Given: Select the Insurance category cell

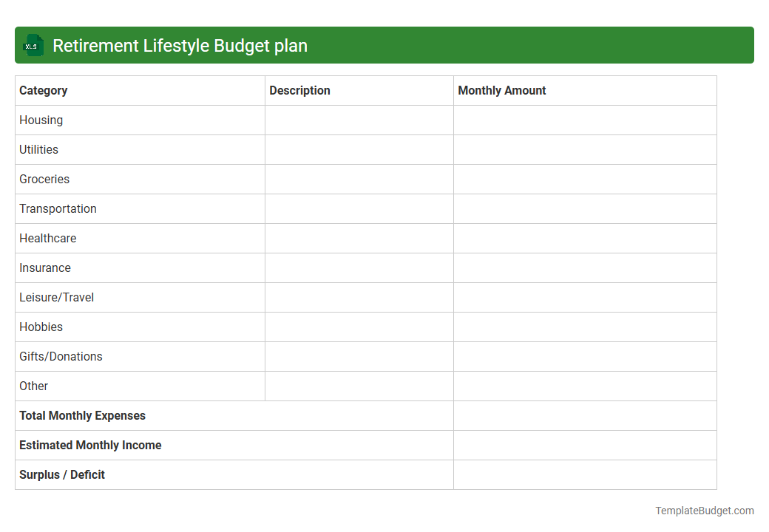Looking at the screenshot, I should coord(45,267).
